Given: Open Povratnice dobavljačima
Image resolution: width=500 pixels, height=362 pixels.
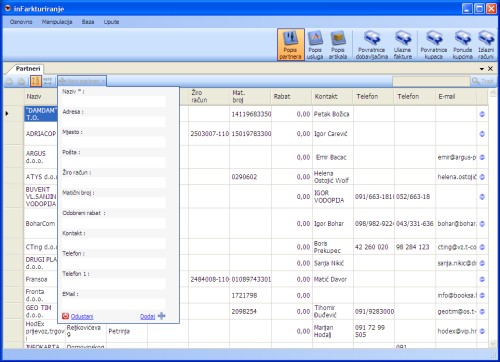Looking at the screenshot, I should 372,45.
